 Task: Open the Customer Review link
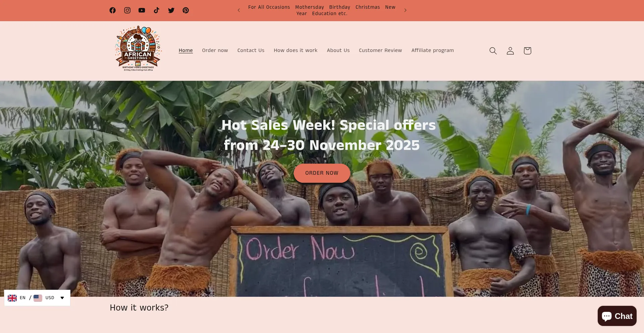(380, 50)
